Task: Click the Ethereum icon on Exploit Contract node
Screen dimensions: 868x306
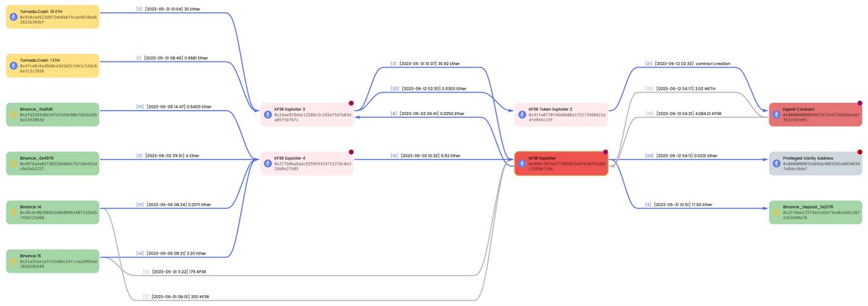Action: point(777,114)
